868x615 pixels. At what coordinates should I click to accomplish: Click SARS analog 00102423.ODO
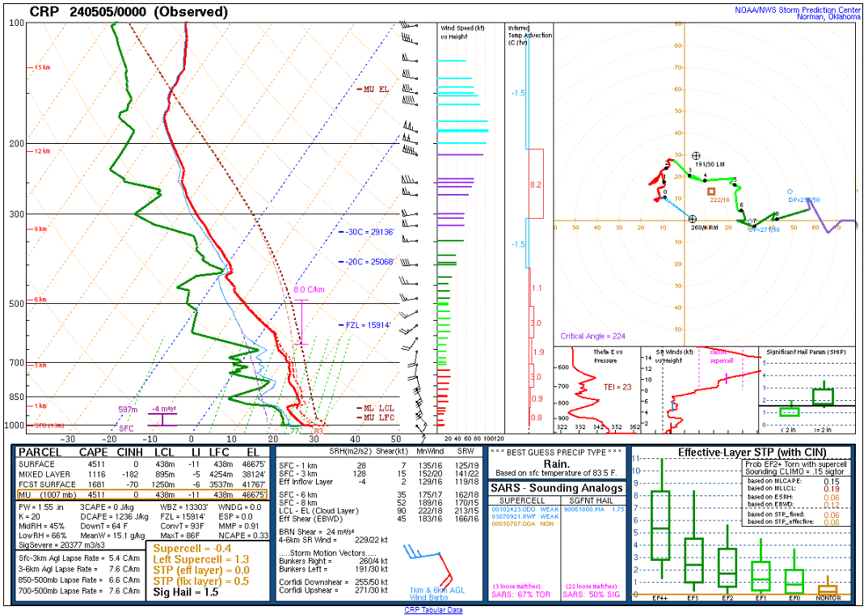(x=512, y=509)
